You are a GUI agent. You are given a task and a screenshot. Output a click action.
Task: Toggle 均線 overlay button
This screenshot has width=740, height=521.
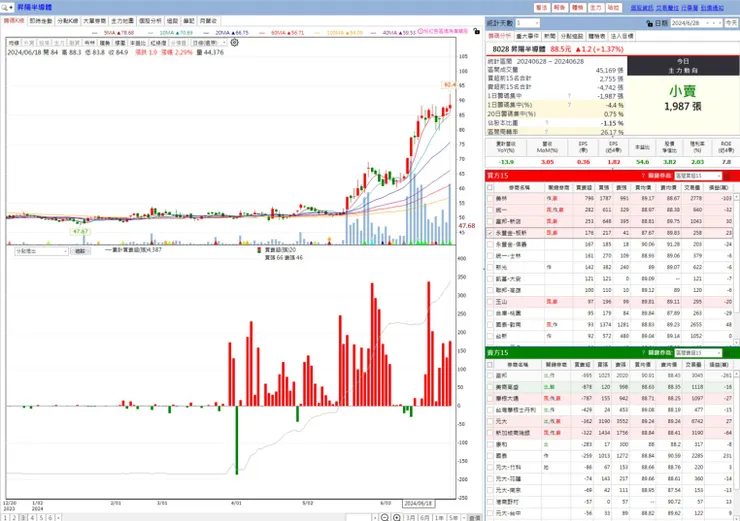pos(14,43)
